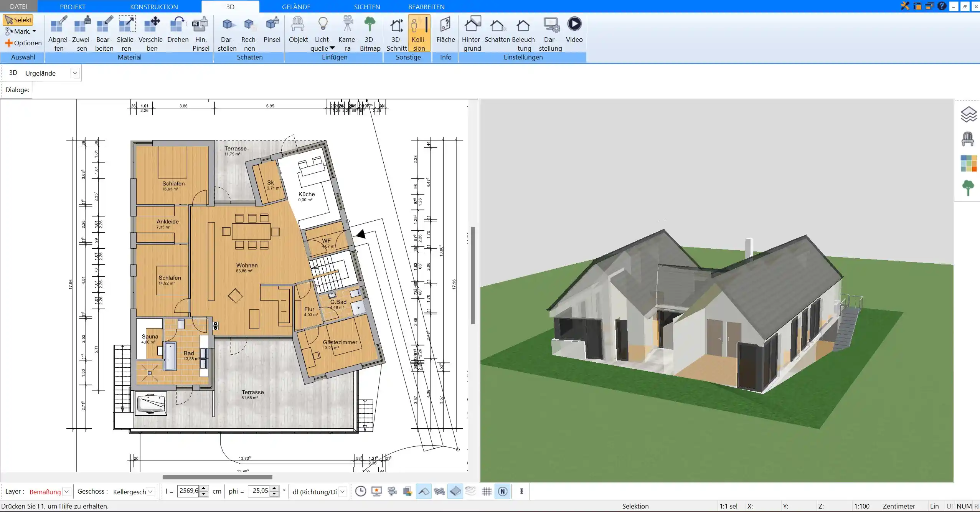Click the 1:100 scale in status bar
Viewport: 980px width, 512px height.
point(861,506)
